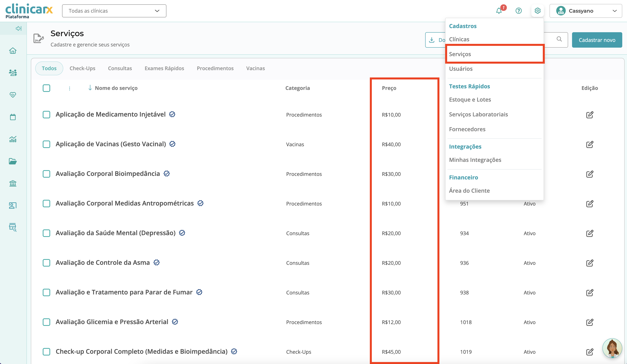The height and width of the screenshot is (364, 627).
Task: Click the settings gear icon
Action: pyautogui.click(x=537, y=11)
